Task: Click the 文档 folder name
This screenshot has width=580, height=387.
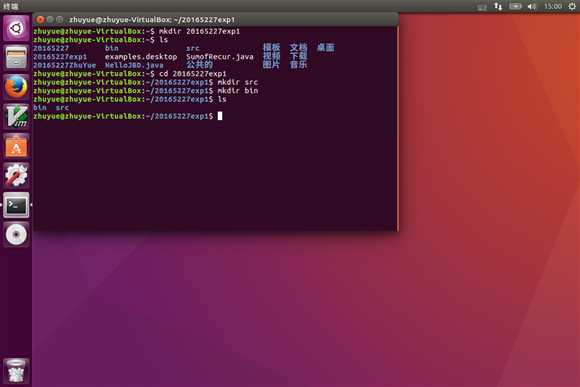Action: pyautogui.click(x=298, y=47)
